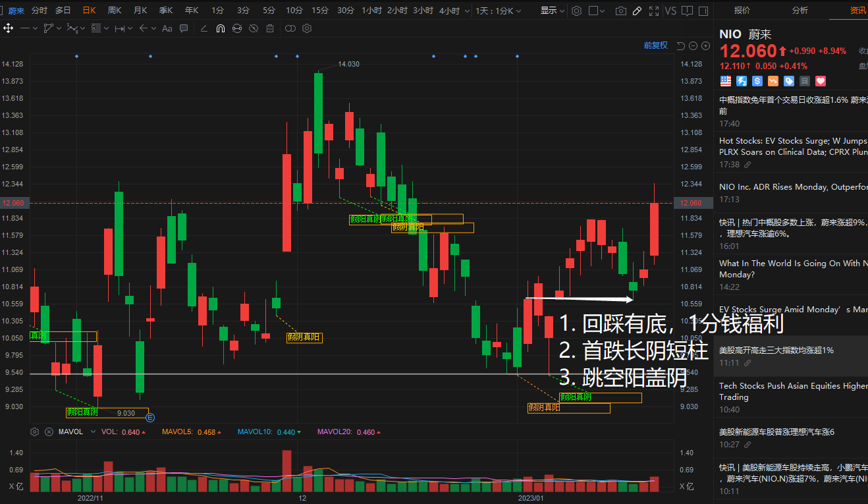Open news '美股高开高走三大指数均涨超1%'
The height and width of the screenshot is (504, 868).
point(776,350)
